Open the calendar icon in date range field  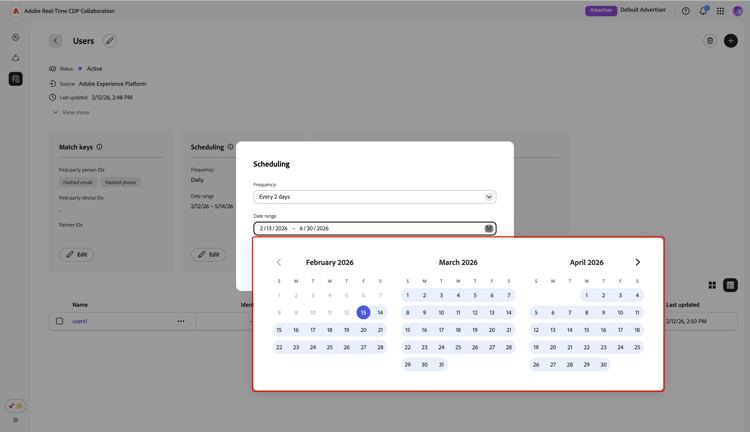(x=488, y=228)
